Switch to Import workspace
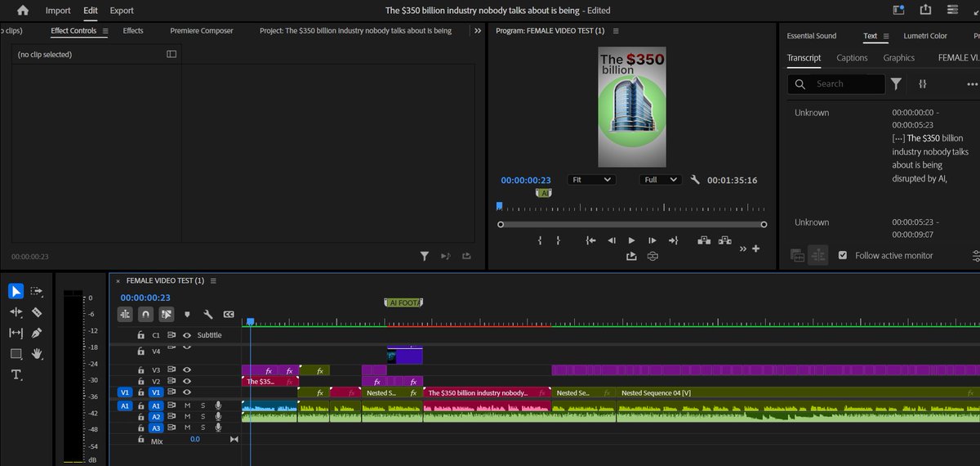The width and height of the screenshot is (980, 466). click(x=58, y=11)
